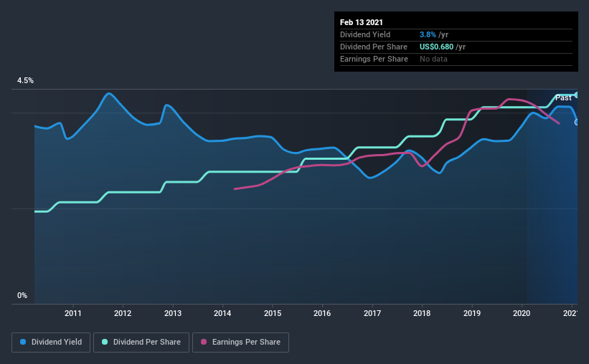Viewport: 589px width, 364px height.
Task: Click the 'Past' label on chart
Action: (563, 98)
